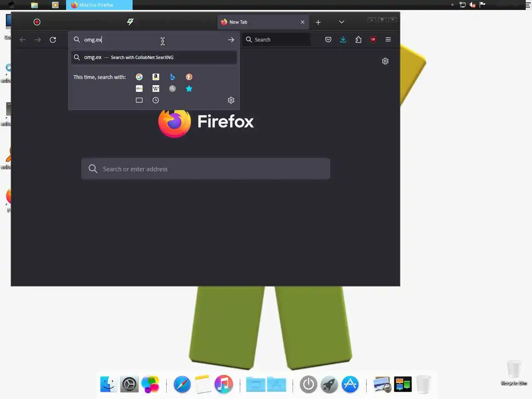This screenshot has height=399, width=532.
Task: Select Mozilla Firefox in the top taskbar
Action: (99, 5)
